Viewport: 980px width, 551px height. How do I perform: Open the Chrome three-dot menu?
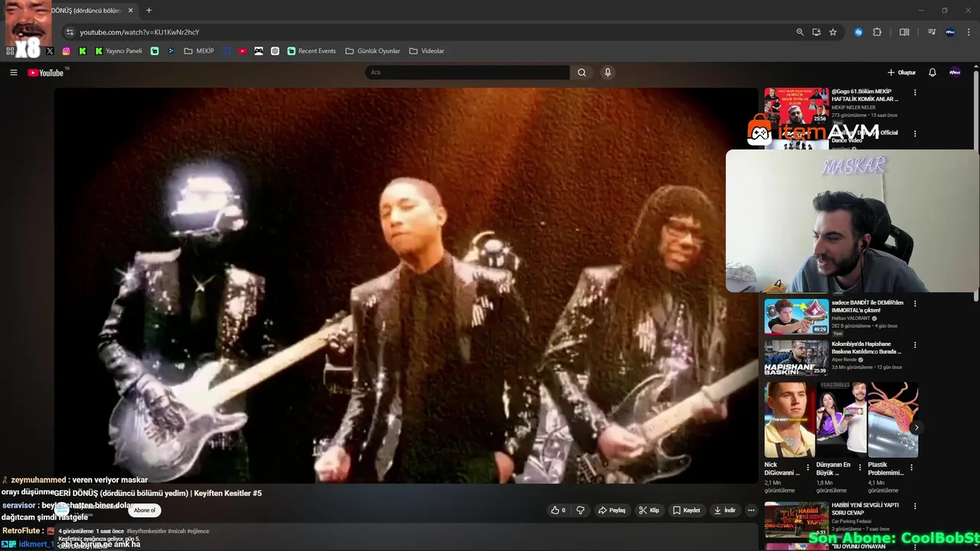click(x=969, y=32)
